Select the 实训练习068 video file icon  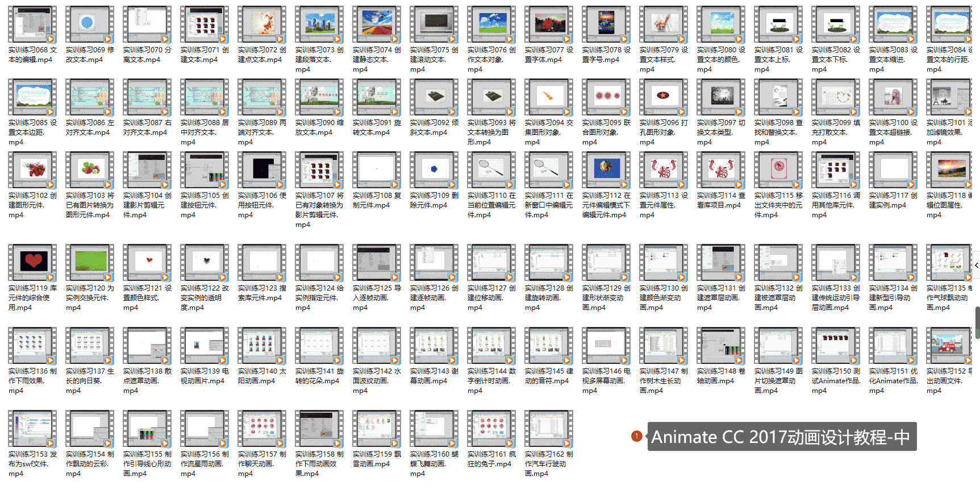tap(32, 25)
